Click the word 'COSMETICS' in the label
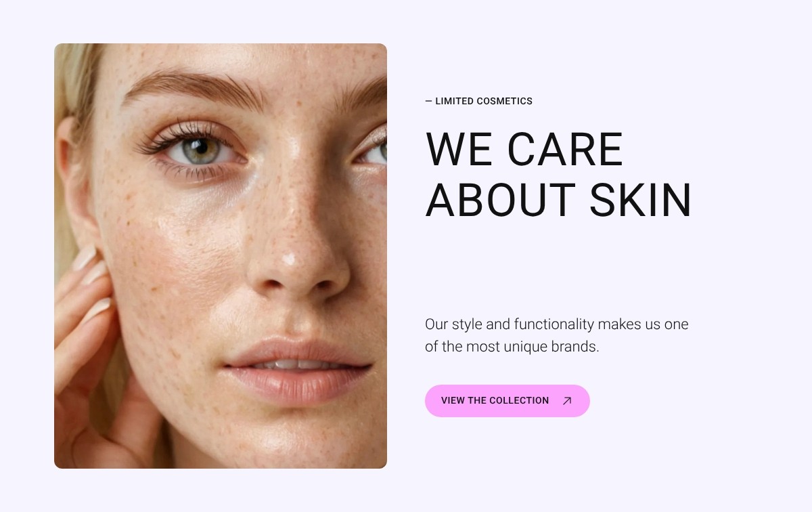This screenshot has width=812, height=512. [505, 101]
